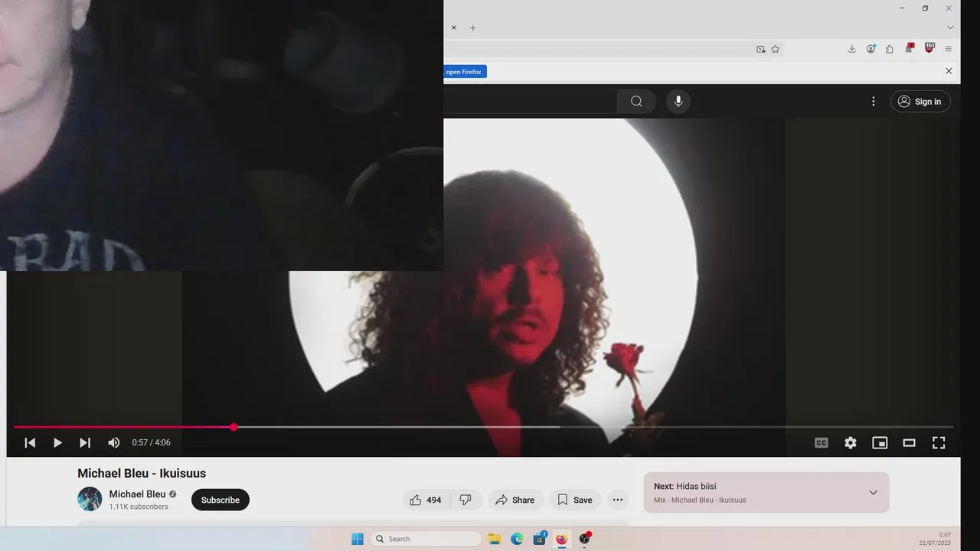Click the extension icon with red badge
The height and width of the screenshot is (551, 980).
(x=909, y=49)
